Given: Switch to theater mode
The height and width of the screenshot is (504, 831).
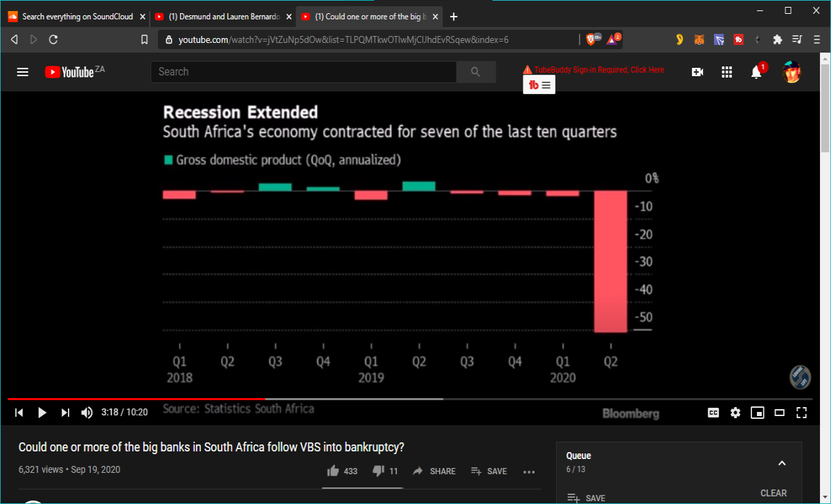Looking at the screenshot, I should (x=780, y=413).
